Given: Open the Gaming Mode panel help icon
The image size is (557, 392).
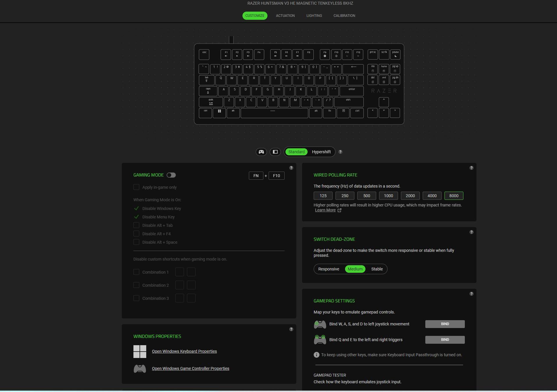Looking at the screenshot, I should 291,168.
